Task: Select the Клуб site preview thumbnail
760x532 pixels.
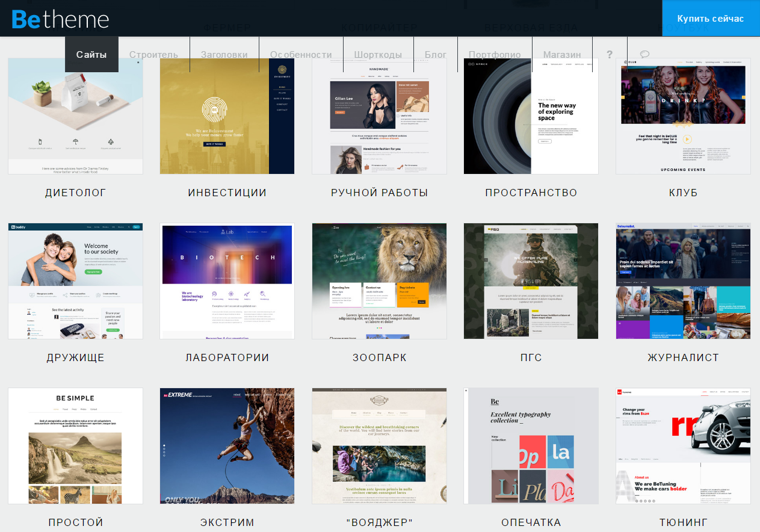Action: click(x=683, y=116)
